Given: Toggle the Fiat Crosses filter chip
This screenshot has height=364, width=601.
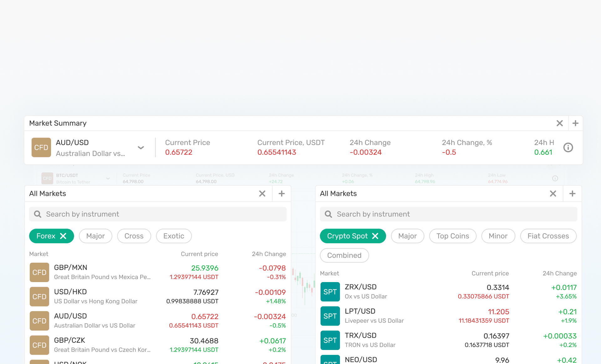Looking at the screenshot, I should click(x=548, y=236).
